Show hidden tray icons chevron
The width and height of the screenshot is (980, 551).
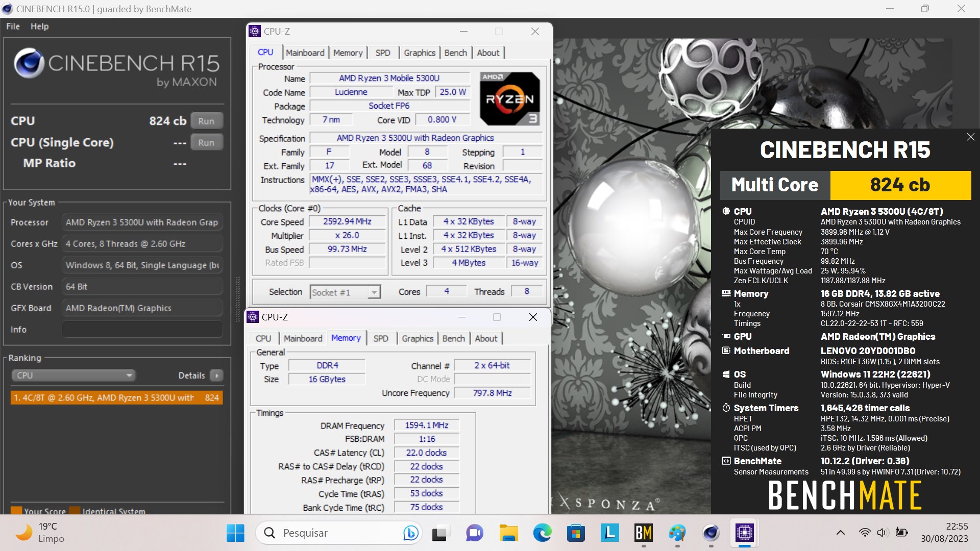click(x=840, y=533)
